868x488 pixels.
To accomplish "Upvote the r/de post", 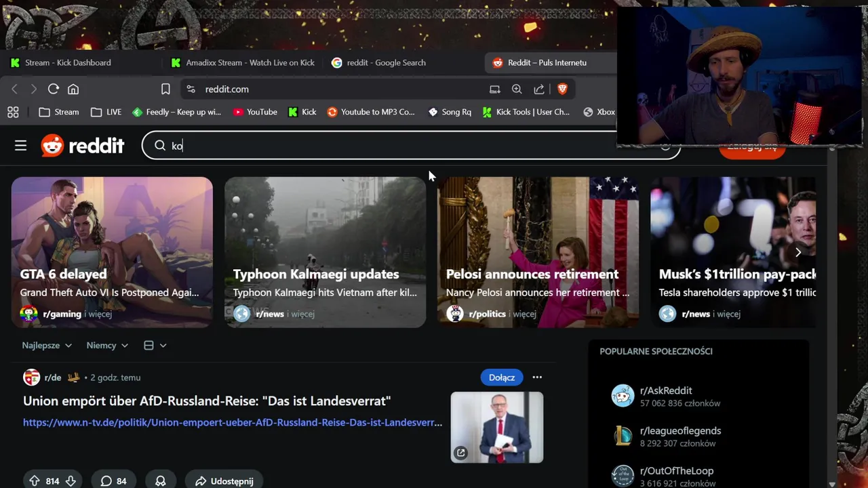I will tap(35, 481).
